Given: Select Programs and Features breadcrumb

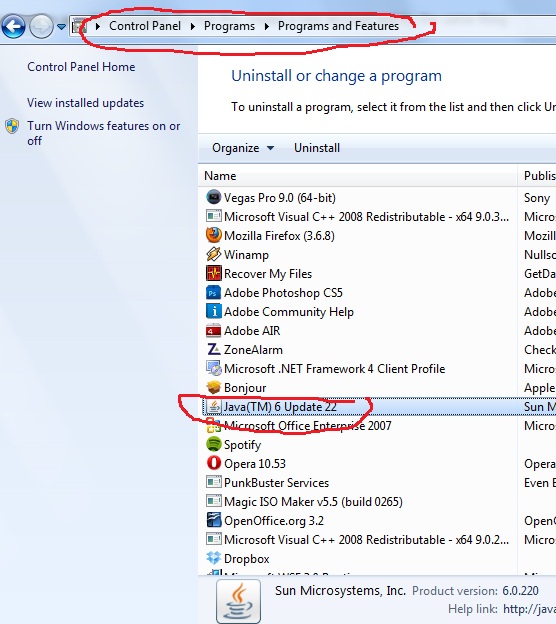Looking at the screenshot, I should coord(338,26).
